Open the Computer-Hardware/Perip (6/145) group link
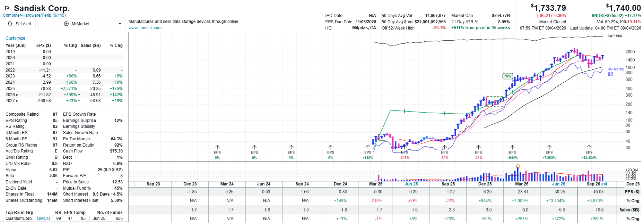The width and height of the screenshot is (644, 223). (x=34, y=15)
